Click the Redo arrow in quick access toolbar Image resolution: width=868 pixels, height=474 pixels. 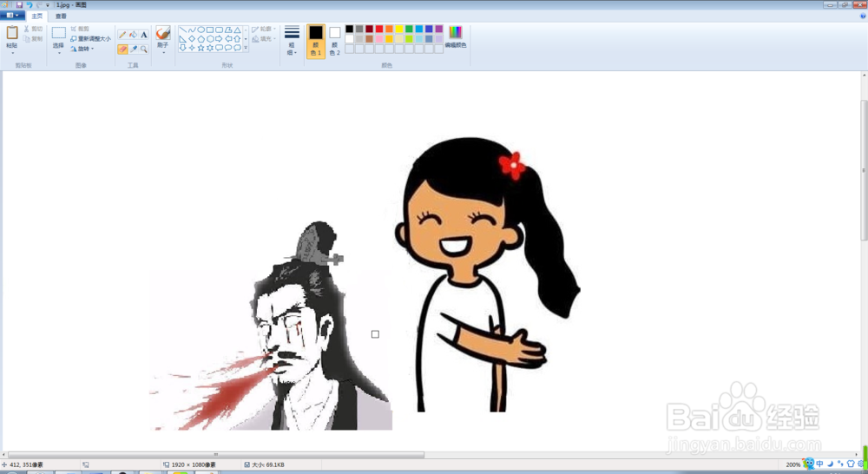38,4
